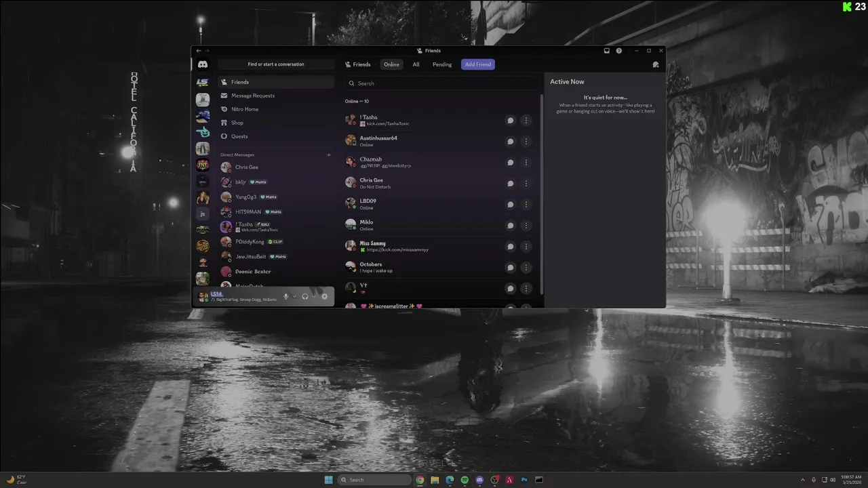Open more options for ! Tasha
868x488 pixels.
[526, 121]
